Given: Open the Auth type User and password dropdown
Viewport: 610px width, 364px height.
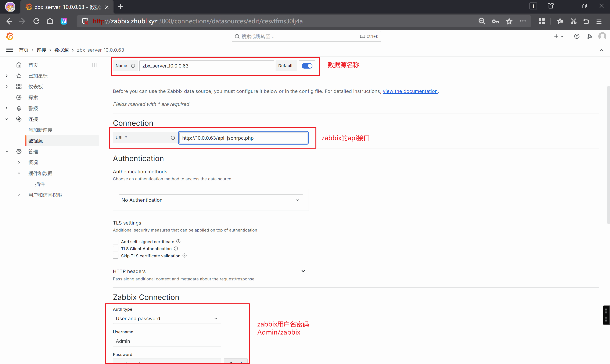Looking at the screenshot, I should pyautogui.click(x=167, y=318).
